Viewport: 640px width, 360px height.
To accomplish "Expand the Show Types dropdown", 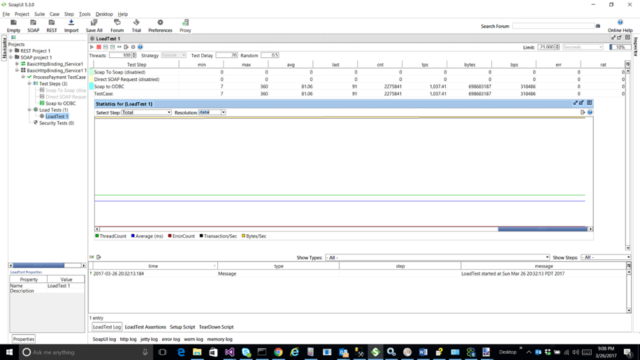I will [438, 258].
